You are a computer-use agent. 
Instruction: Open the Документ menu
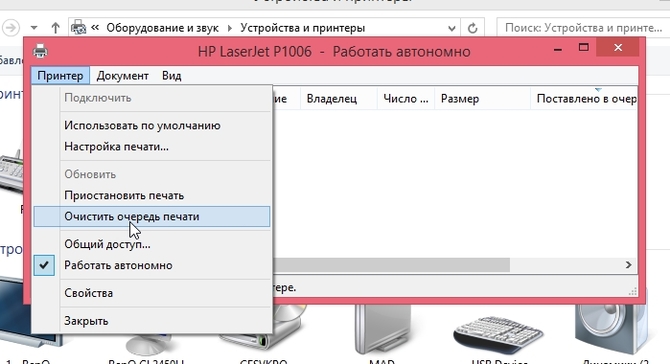coord(122,76)
